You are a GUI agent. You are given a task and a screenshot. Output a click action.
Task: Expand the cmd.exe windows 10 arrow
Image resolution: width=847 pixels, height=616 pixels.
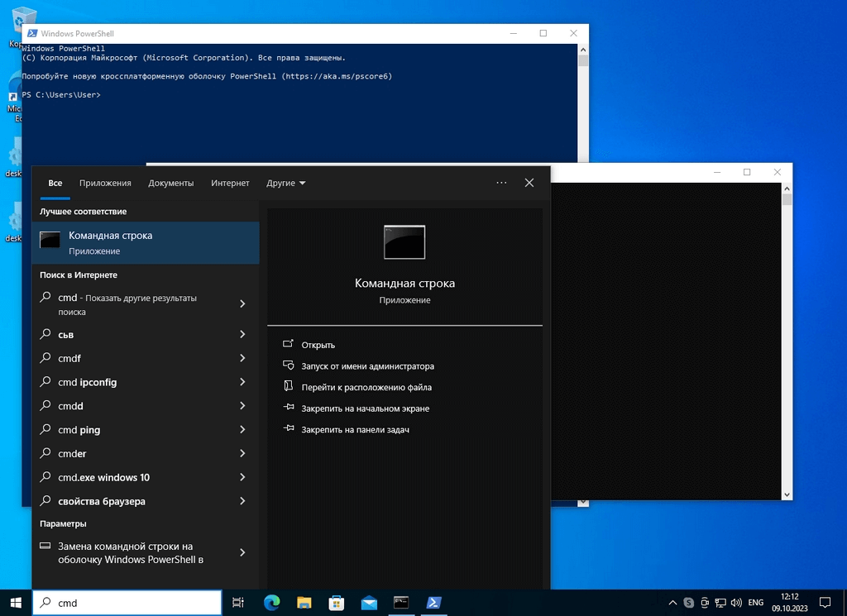242,477
